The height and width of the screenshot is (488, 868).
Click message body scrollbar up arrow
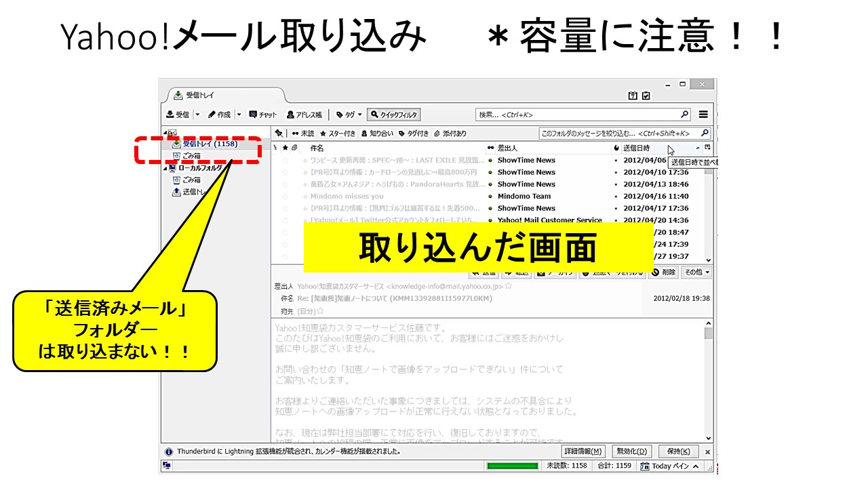point(709,323)
